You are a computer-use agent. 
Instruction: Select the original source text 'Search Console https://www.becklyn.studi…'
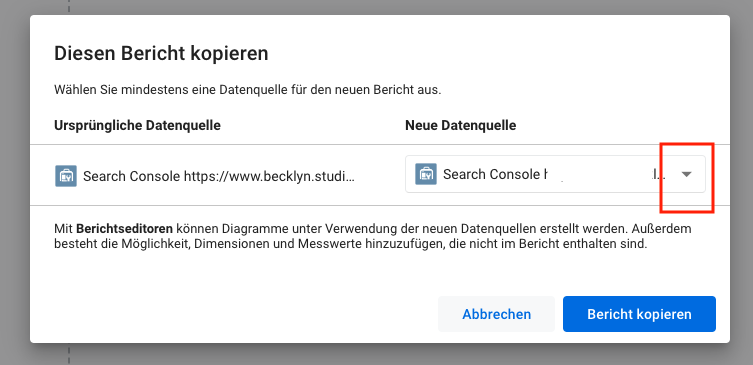point(219,176)
